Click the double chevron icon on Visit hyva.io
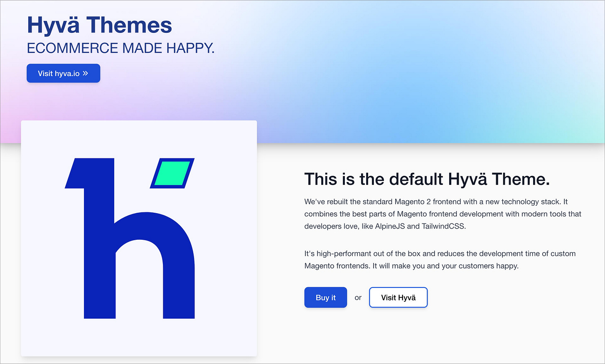605x364 pixels. point(85,74)
